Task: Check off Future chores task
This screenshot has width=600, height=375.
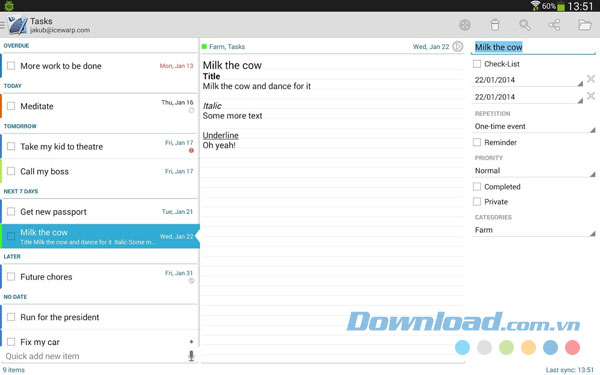Action: click(11, 276)
